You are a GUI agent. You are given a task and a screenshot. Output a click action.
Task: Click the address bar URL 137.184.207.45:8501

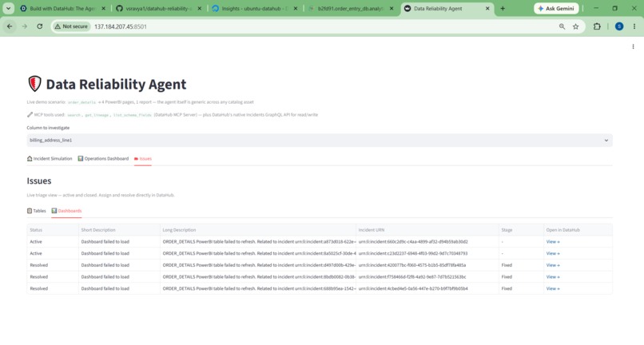point(121,26)
